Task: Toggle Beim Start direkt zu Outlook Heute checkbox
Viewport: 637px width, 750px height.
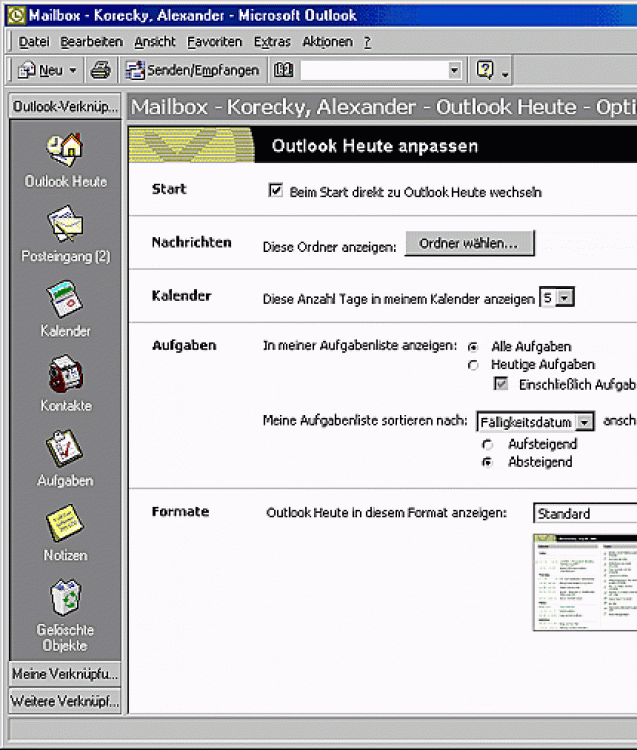Action: pos(275,190)
